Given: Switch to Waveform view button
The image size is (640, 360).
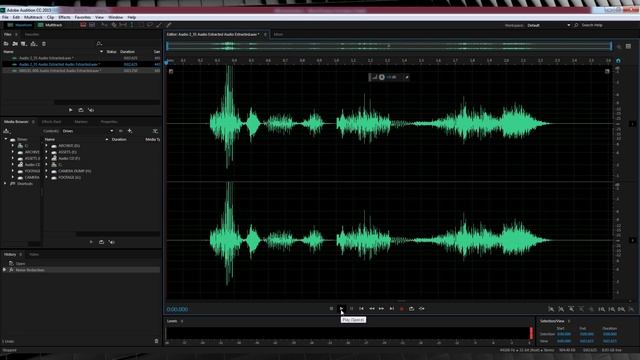Looking at the screenshot, I should (20, 25).
